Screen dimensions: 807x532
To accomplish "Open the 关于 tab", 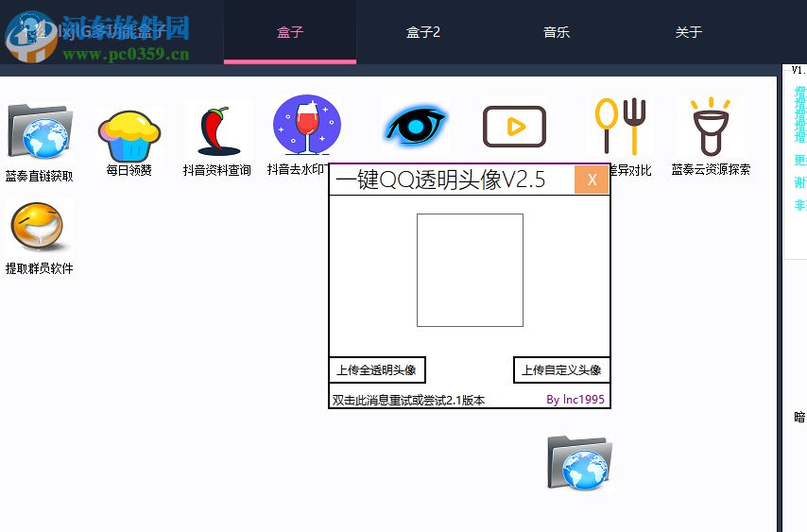I will [689, 32].
